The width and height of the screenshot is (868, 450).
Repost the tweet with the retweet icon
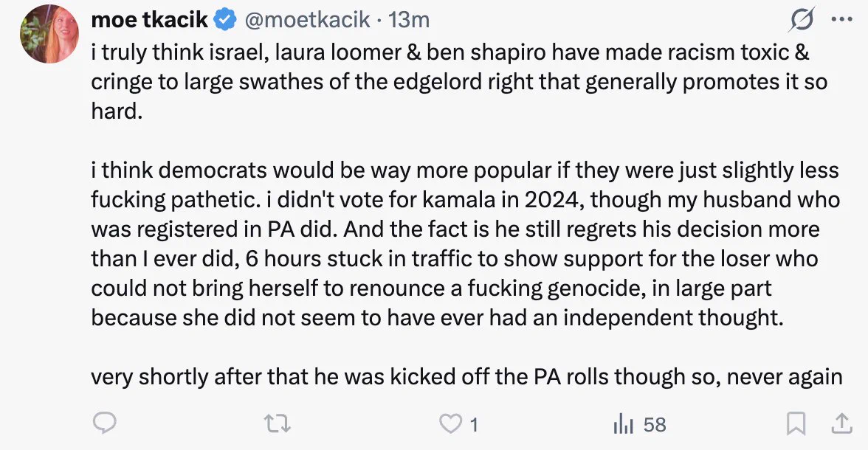278,424
